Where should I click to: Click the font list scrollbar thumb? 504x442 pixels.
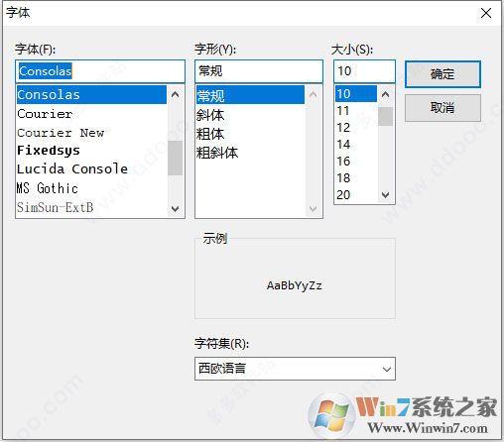(176, 158)
